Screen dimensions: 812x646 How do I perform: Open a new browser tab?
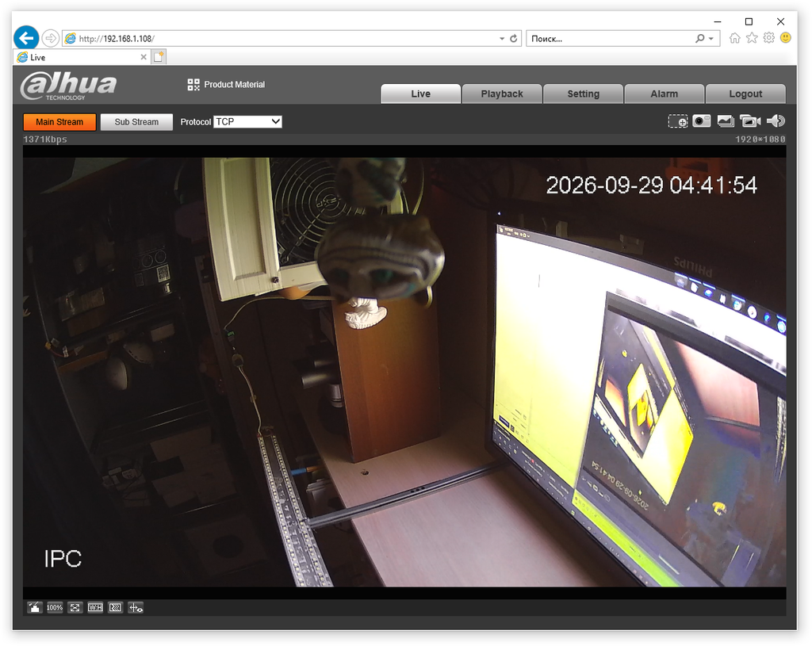pyautogui.click(x=159, y=57)
